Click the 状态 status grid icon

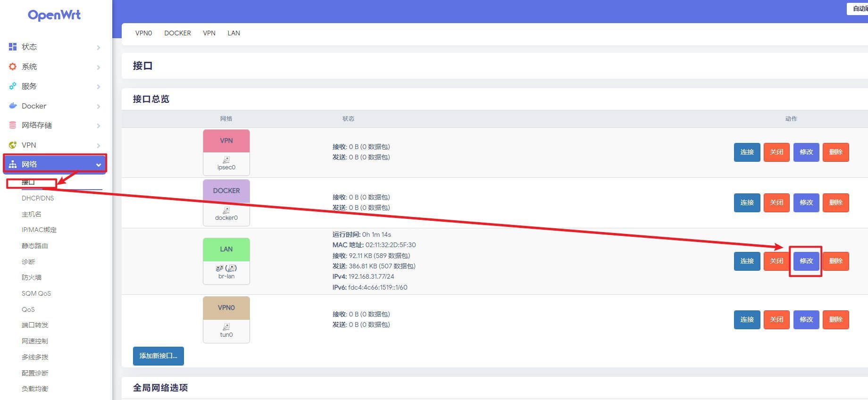pos(13,47)
